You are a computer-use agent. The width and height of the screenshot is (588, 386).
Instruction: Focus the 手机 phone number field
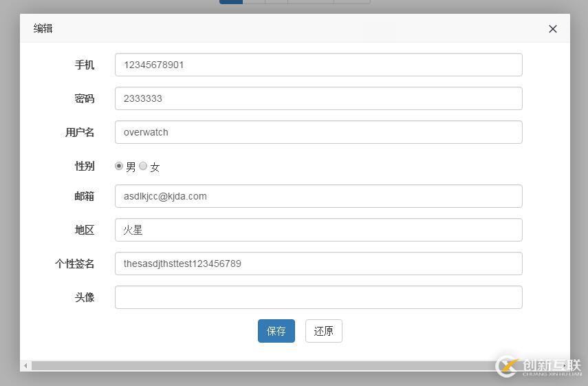click(x=318, y=65)
